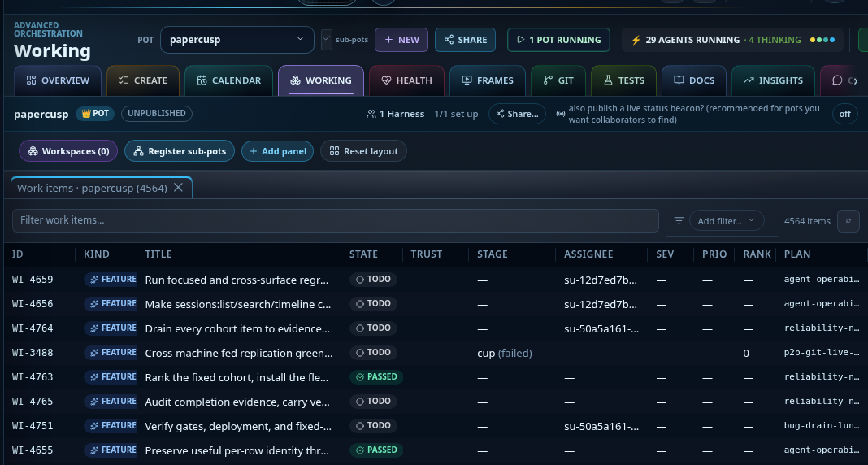Click the UNPUBLISHED badge
The width and height of the screenshot is (868, 465).
[157, 114]
